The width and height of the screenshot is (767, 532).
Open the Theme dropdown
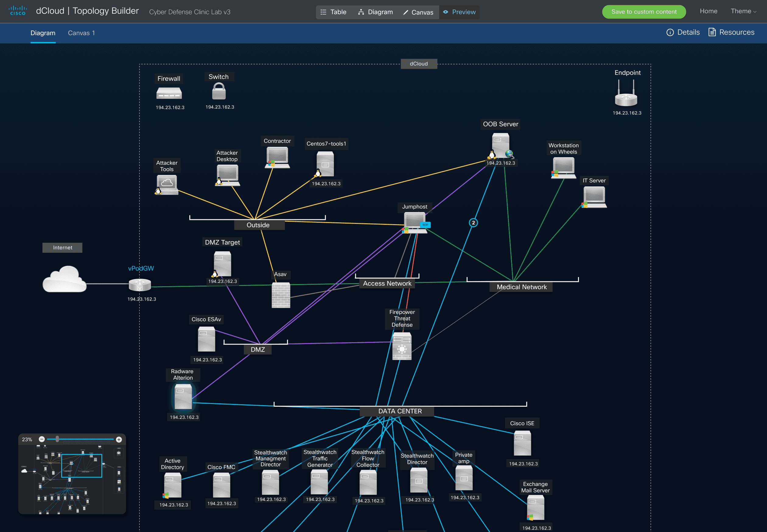coord(743,11)
